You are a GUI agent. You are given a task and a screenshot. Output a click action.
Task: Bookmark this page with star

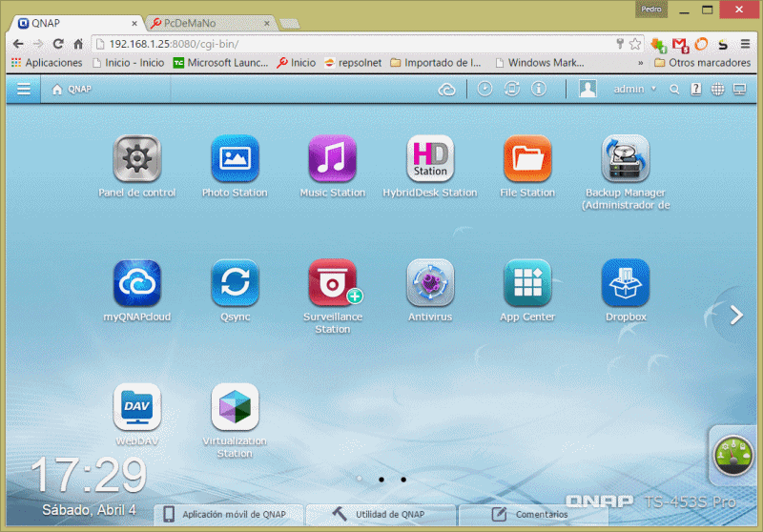[634, 44]
